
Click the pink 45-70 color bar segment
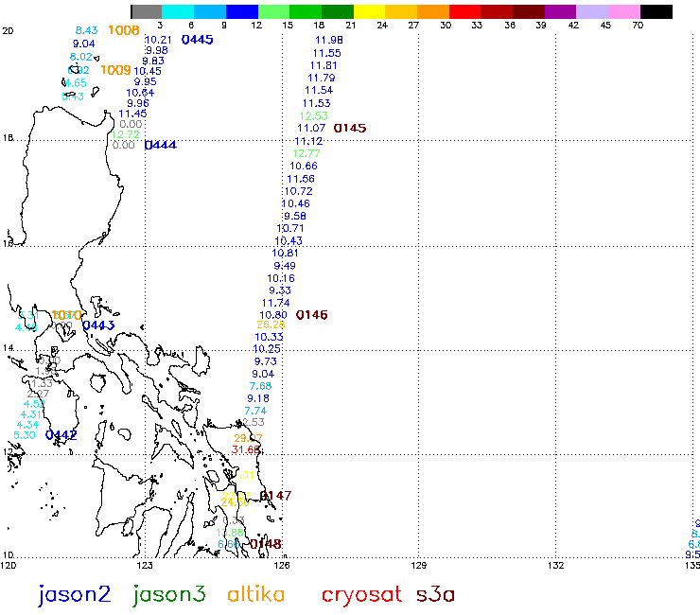(624, 11)
